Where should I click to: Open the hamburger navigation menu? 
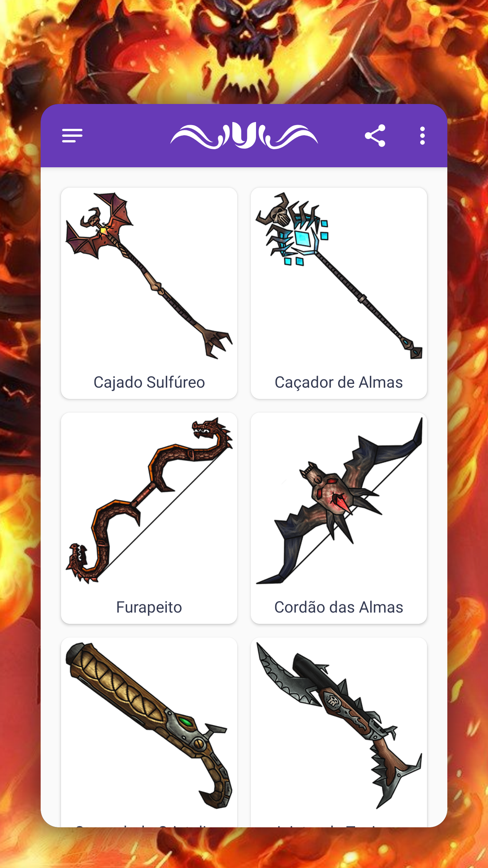click(72, 136)
